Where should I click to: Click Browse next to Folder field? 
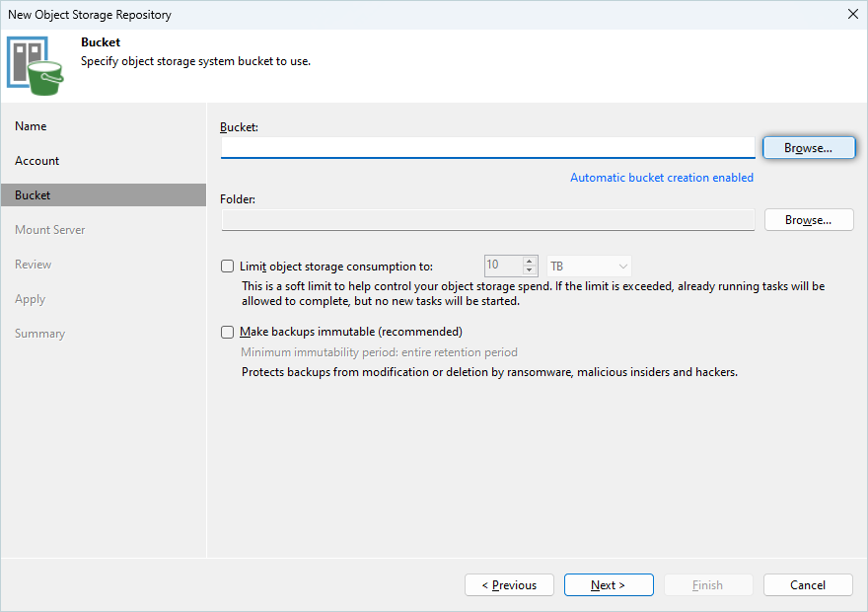pyautogui.click(x=808, y=220)
